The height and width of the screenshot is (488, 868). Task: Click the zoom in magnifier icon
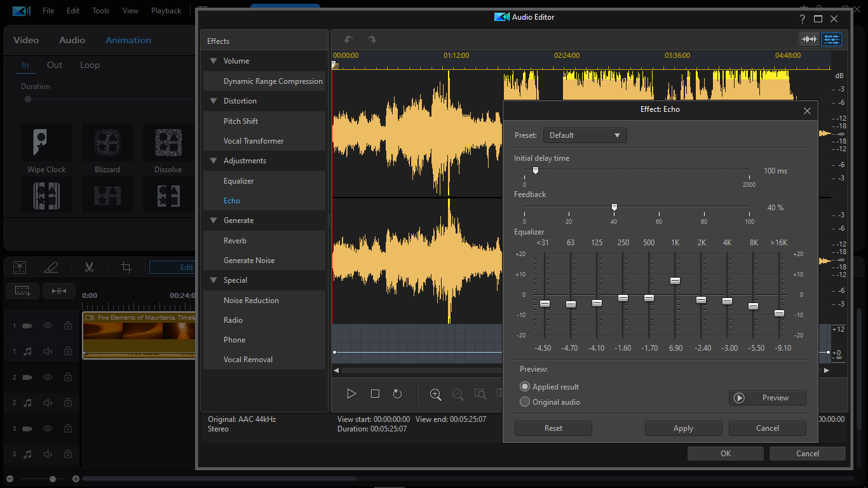[435, 395]
